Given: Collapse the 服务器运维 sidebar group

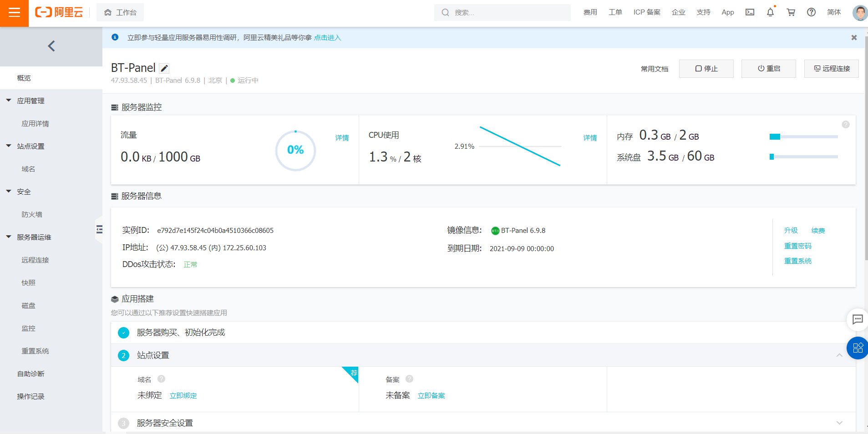Looking at the screenshot, I should pyautogui.click(x=8, y=237).
